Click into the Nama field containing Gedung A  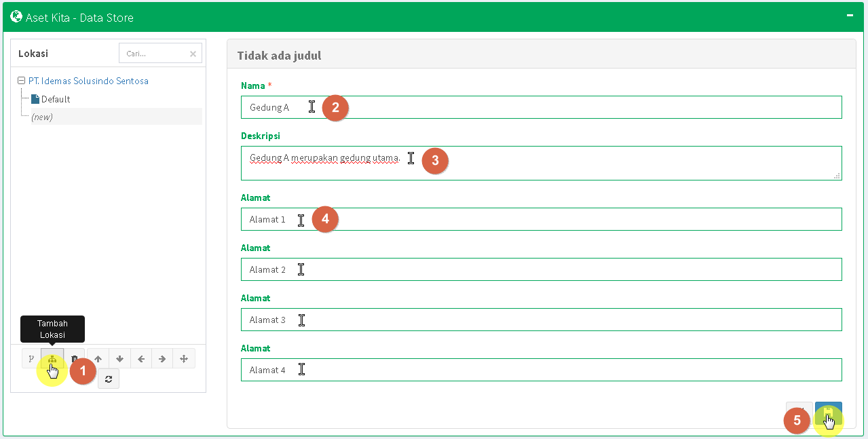tap(541, 107)
